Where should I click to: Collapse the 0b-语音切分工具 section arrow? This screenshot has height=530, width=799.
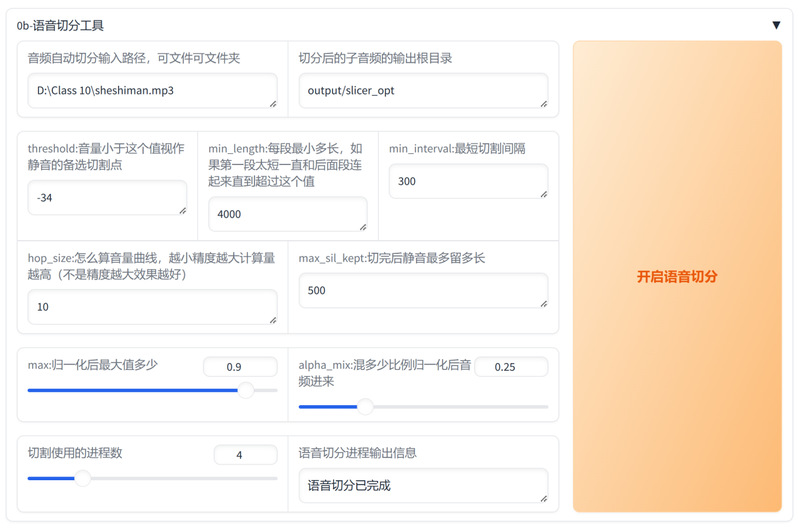[x=776, y=25]
